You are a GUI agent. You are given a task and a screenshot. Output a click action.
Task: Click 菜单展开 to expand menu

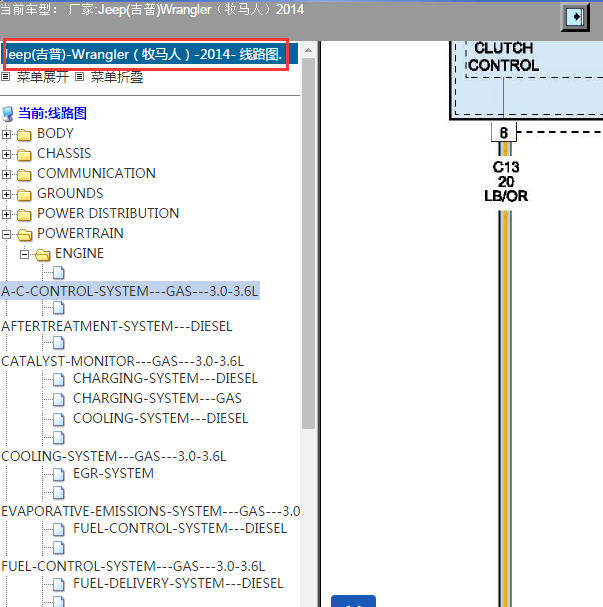pyautogui.click(x=43, y=77)
